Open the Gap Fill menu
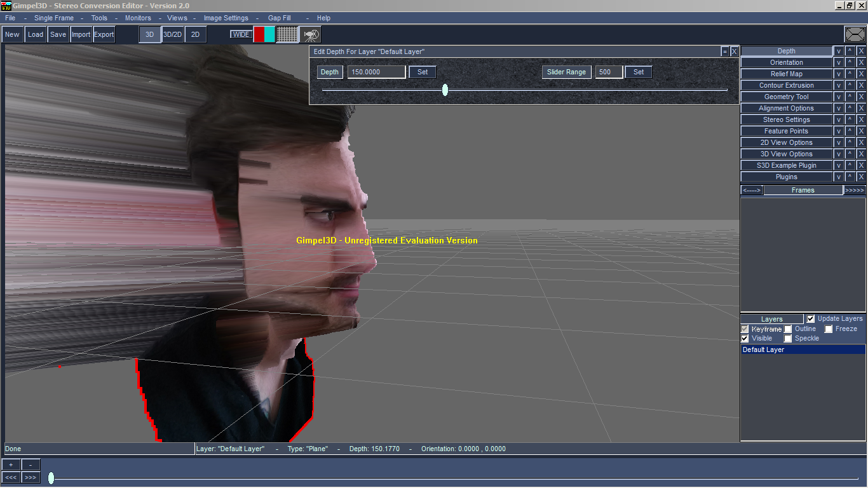868x488 pixels. (x=280, y=18)
